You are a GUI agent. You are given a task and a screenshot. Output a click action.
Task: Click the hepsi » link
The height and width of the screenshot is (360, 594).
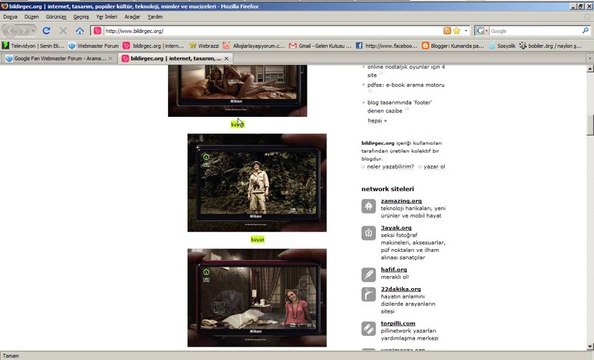[377, 121]
